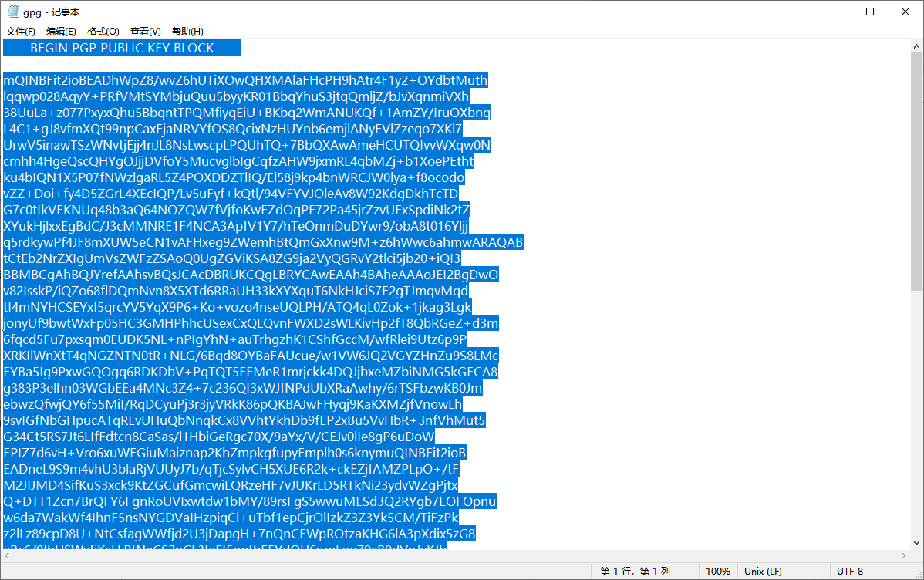Click the line starting with ebwzQfwjQY6f55
The width and height of the screenshot is (924, 580).
pos(233,404)
